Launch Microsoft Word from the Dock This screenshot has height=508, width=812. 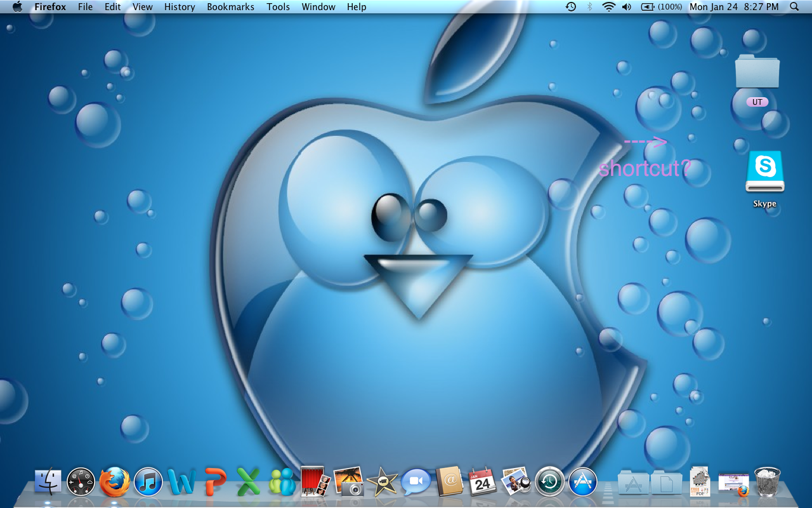coord(181,482)
